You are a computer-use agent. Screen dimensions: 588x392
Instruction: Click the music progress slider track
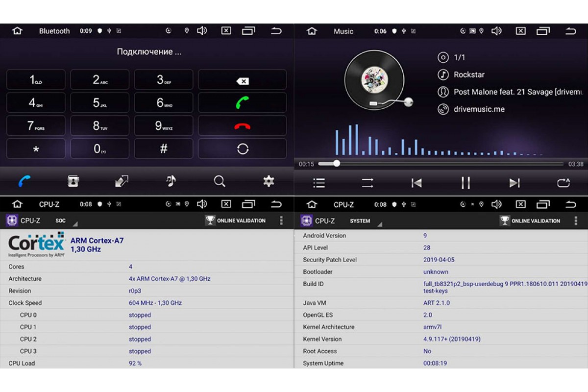point(441,164)
